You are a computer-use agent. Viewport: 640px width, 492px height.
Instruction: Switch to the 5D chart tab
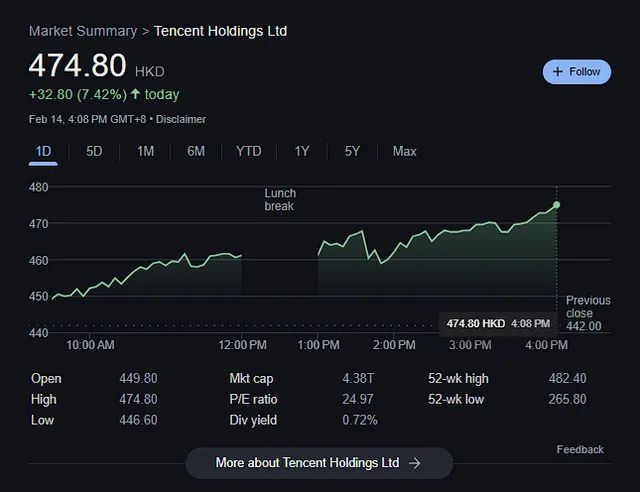94,151
